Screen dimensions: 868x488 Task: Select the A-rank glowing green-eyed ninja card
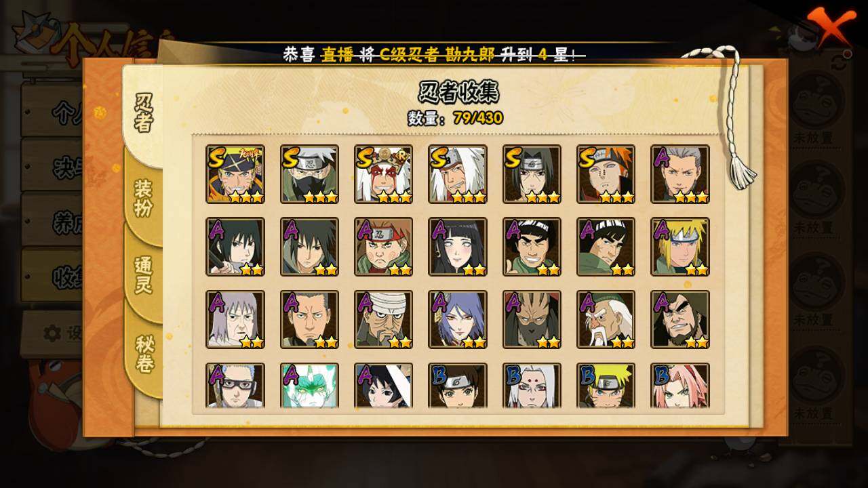point(309,386)
